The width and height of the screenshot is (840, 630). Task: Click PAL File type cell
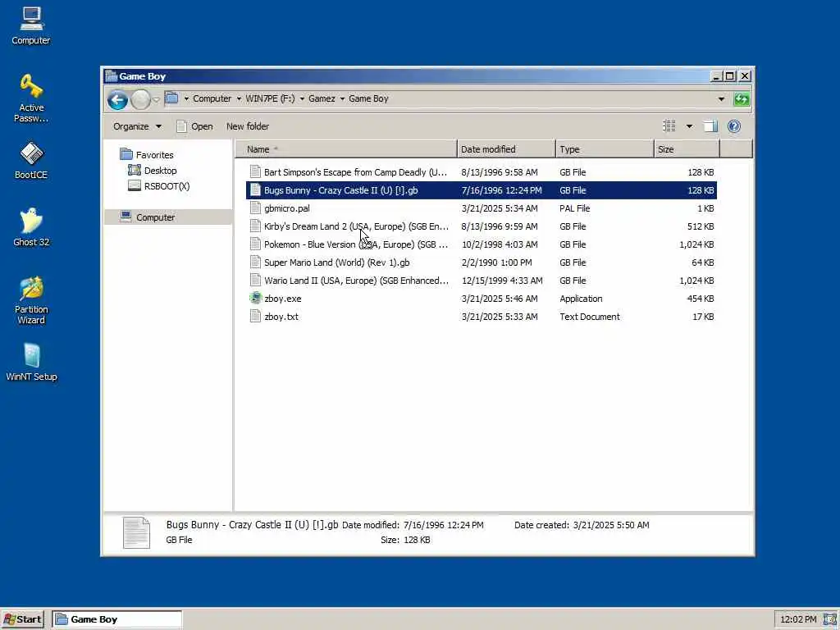[x=574, y=208]
